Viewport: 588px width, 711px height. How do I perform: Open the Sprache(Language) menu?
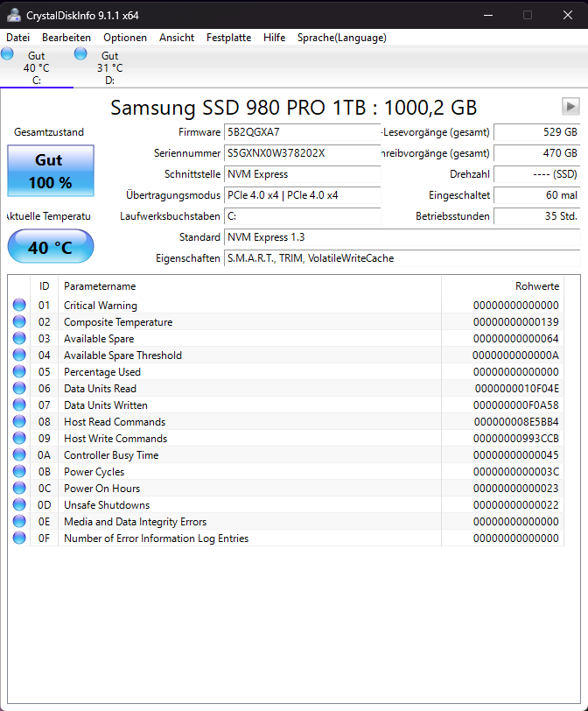coord(342,38)
